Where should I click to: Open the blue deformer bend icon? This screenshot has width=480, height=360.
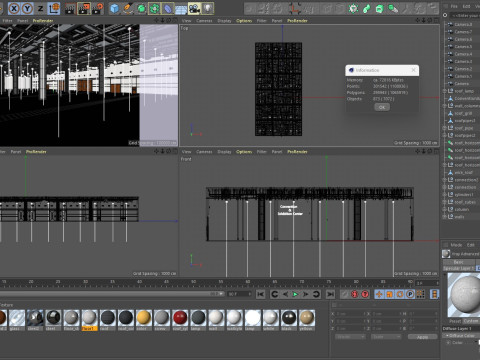point(168,8)
